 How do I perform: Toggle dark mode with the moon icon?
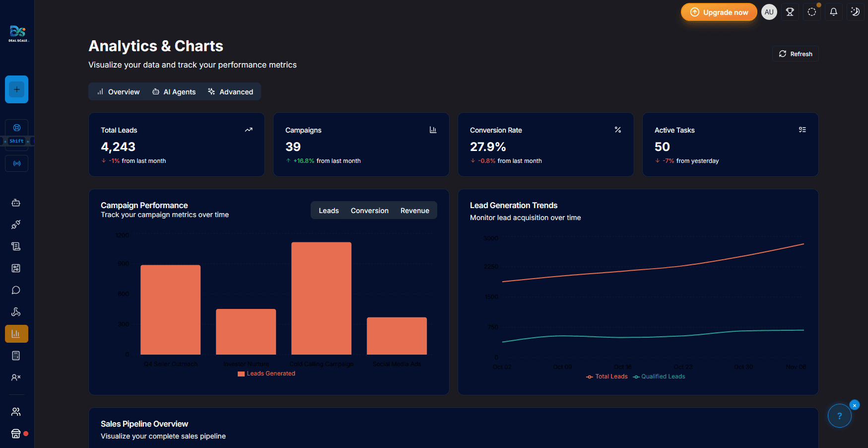pos(855,11)
